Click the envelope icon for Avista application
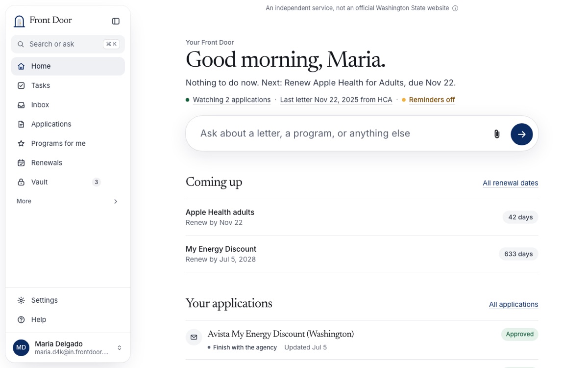Viewport: 588px width, 368px height. tap(194, 337)
